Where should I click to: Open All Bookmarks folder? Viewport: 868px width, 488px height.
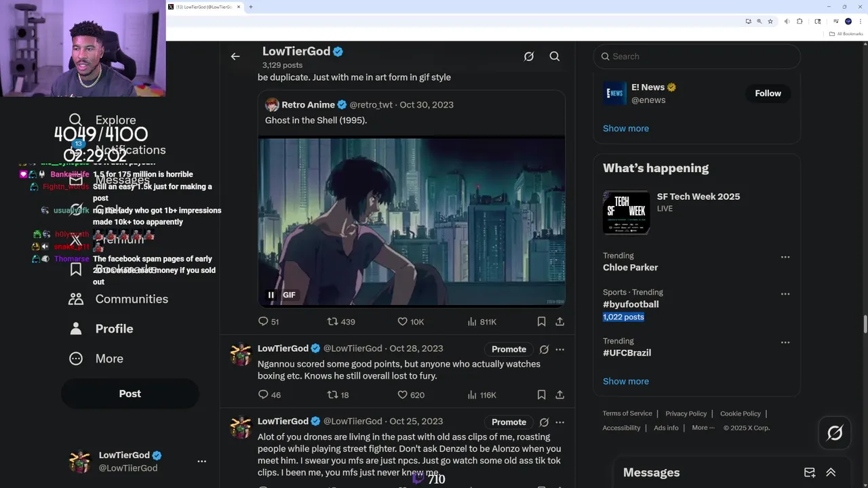click(846, 34)
